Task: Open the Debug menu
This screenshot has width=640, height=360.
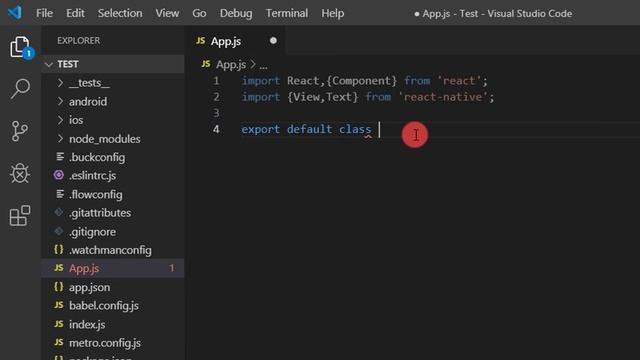Action: 236,13
